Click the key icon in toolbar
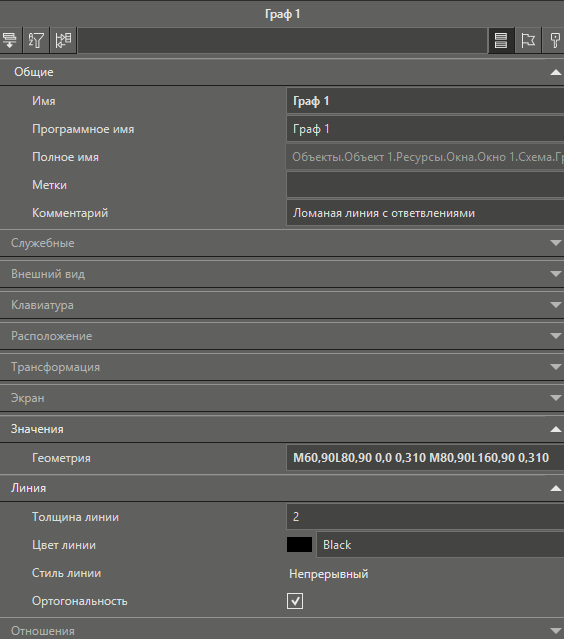This screenshot has width=564, height=639. 554,40
